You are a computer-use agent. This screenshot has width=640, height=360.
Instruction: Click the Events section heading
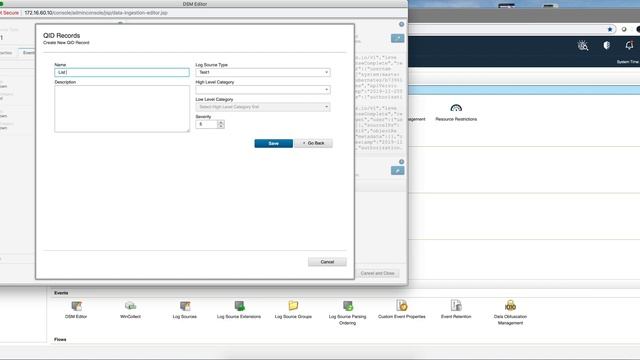[61, 293]
